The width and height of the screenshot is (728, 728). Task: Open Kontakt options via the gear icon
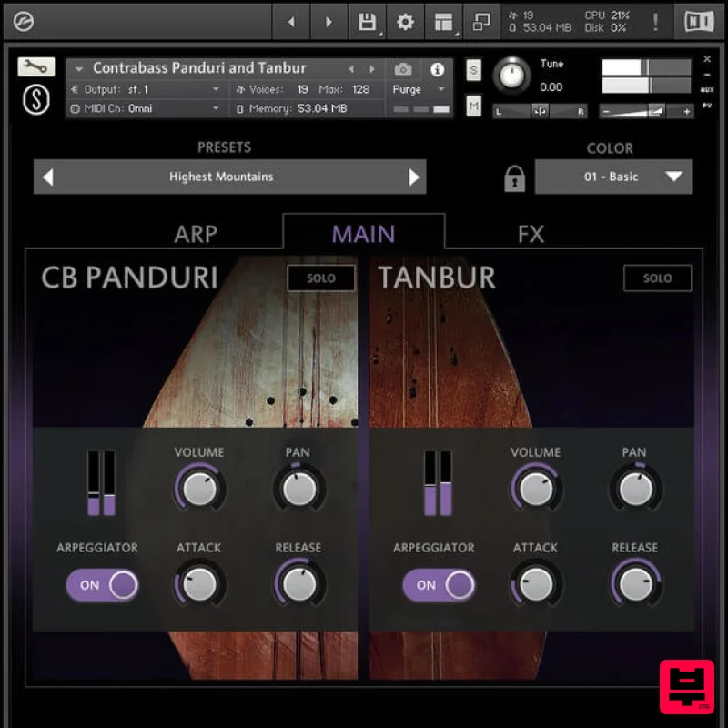pos(405,21)
